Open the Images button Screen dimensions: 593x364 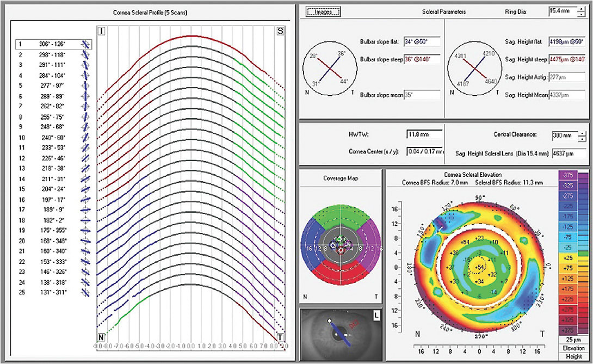point(323,12)
